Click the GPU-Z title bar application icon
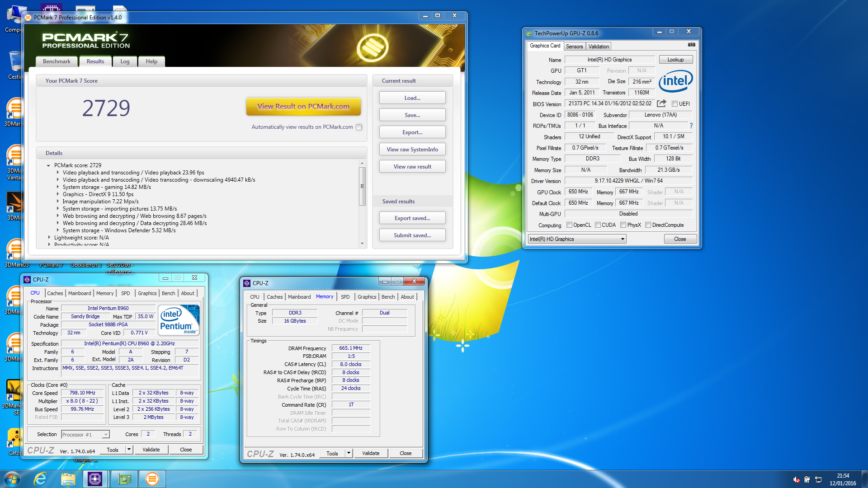The image size is (868, 488). click(x=529, y=33)
